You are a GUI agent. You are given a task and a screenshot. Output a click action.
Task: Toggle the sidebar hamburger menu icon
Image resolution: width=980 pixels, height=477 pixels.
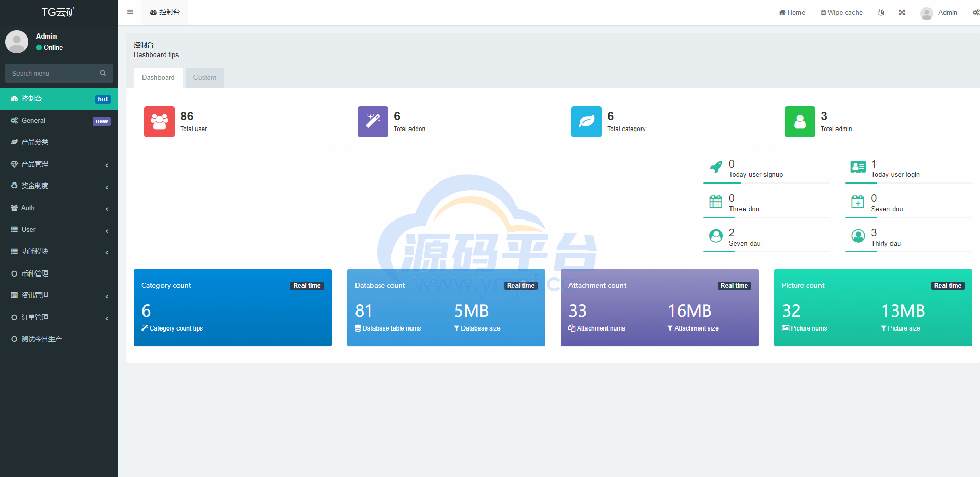coord(130,12)
